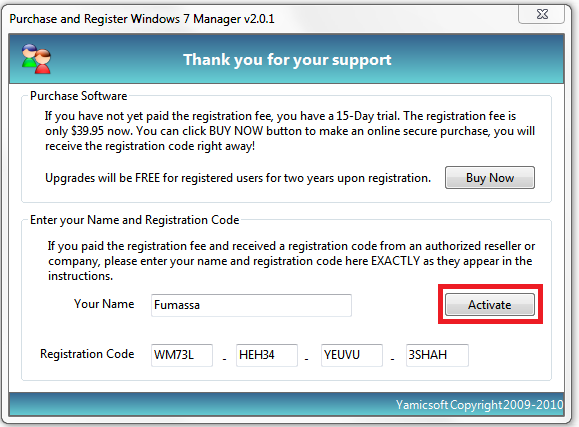Viewport: 579px width, 427px height.
Task: Click the Your Name label
Action: (x=104, y=304)
